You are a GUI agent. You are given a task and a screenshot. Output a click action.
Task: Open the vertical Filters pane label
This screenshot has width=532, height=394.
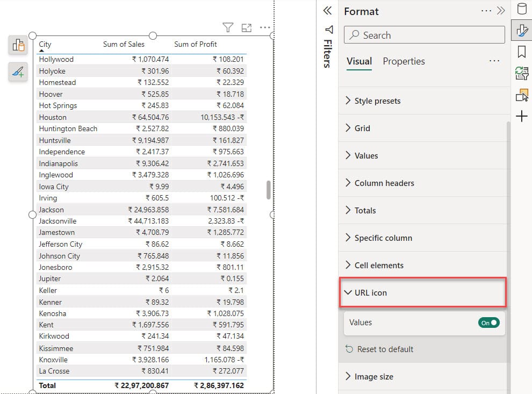pyautogui.click(x=328, y=54)
